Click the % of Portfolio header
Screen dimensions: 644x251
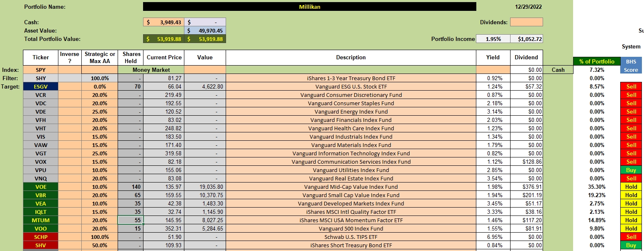click(596, 61)
